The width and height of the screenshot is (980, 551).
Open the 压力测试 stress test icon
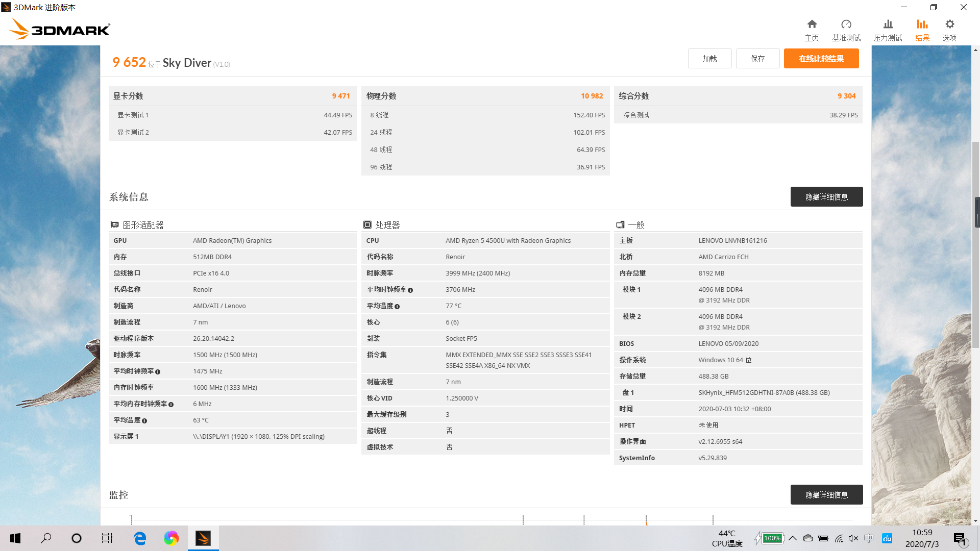point(888,24)
